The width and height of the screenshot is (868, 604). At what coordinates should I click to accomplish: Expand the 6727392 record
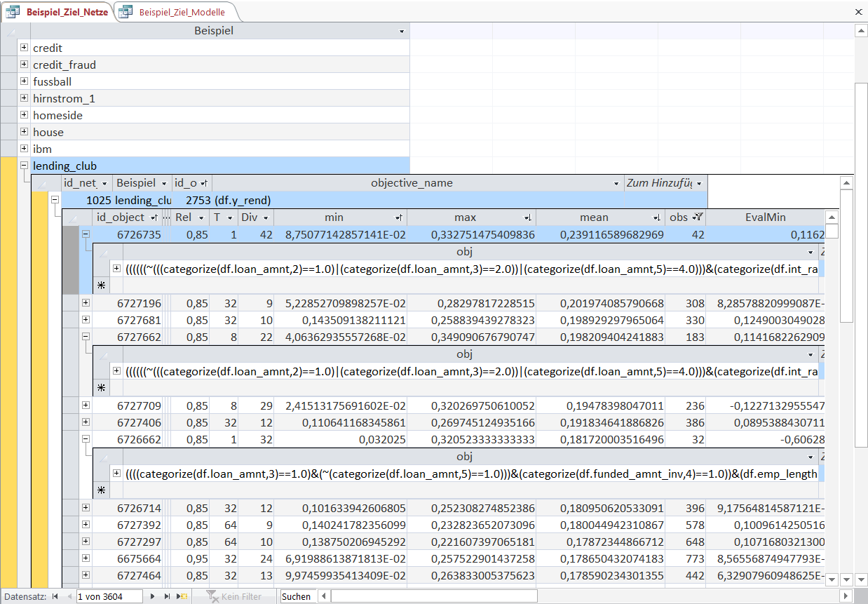click(86, 525)
